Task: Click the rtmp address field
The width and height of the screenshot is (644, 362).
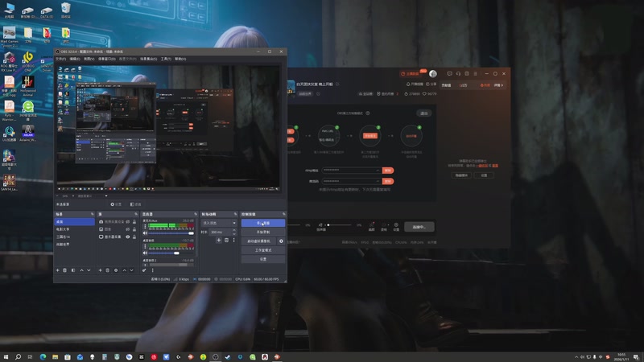Action: 352,170
